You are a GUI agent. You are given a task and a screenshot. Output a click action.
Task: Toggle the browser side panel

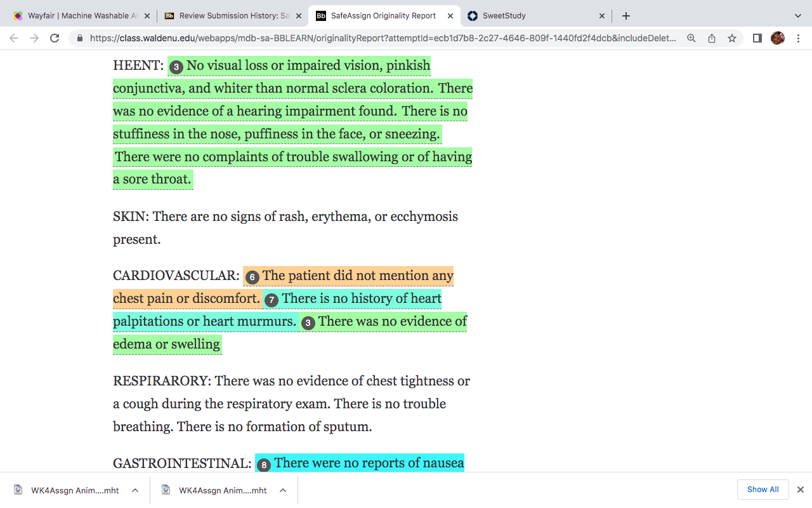coord(757,38)
